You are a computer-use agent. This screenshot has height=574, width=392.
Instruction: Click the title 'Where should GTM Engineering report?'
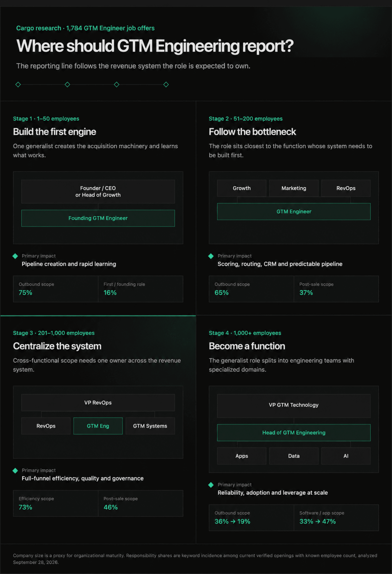click(155, 46)
